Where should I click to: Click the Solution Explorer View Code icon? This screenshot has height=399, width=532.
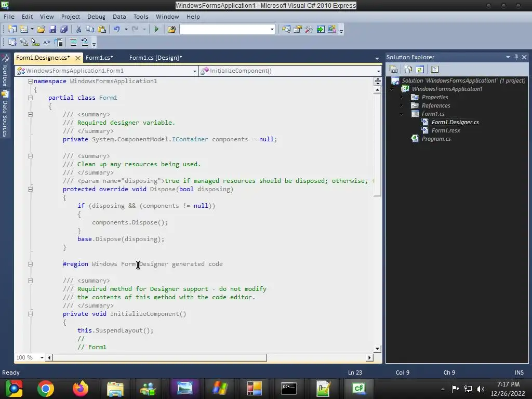coord(435,69)
